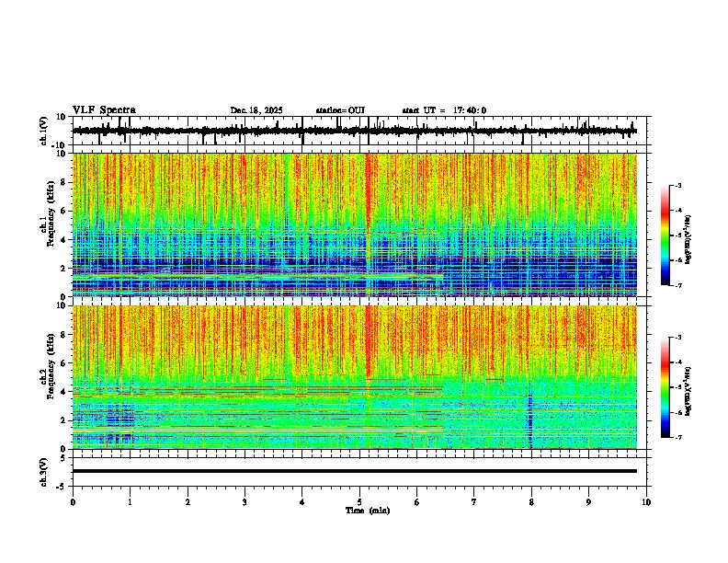The width and height of the screenshot is (728, 563).
Task: Click the 'start UT = 17:40:0' text
Action: 444,110
